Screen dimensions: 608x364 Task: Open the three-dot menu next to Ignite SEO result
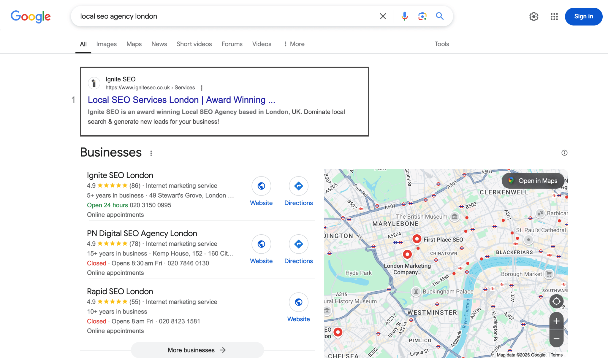click(202, 88)
